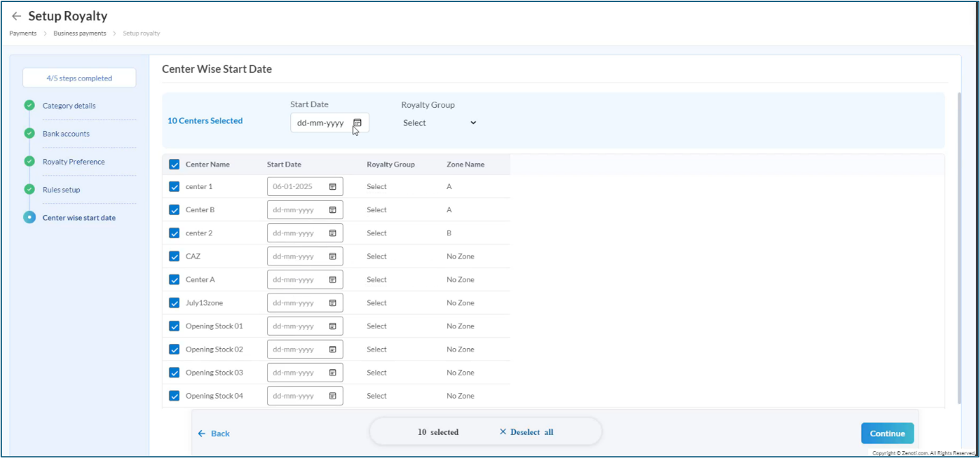980x458 pixels.
Task: Open calendar icon for center 2 row
Action: [x=332, y=233]
